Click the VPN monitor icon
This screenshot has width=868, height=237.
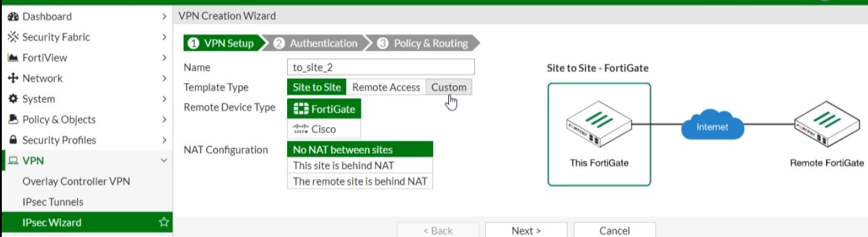pos(13,161)
